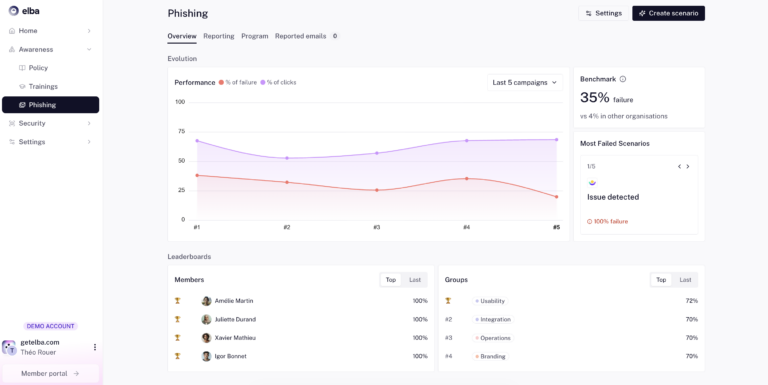Open the Program tab
768x385 pixels.
[x=255, y=36]
